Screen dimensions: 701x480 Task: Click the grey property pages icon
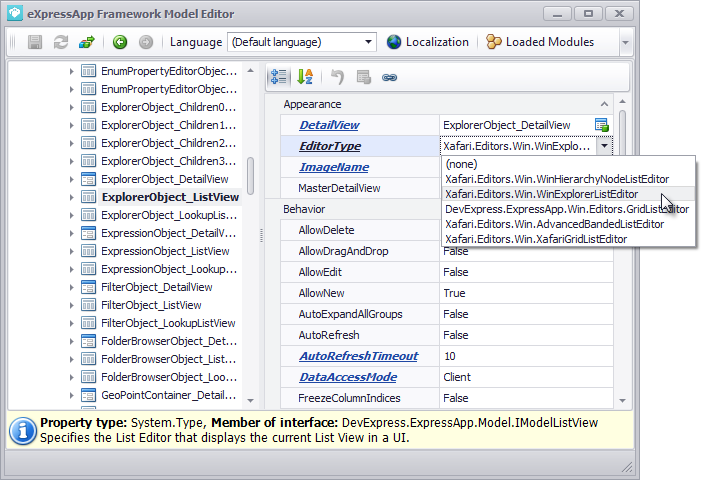coord(363,77)
